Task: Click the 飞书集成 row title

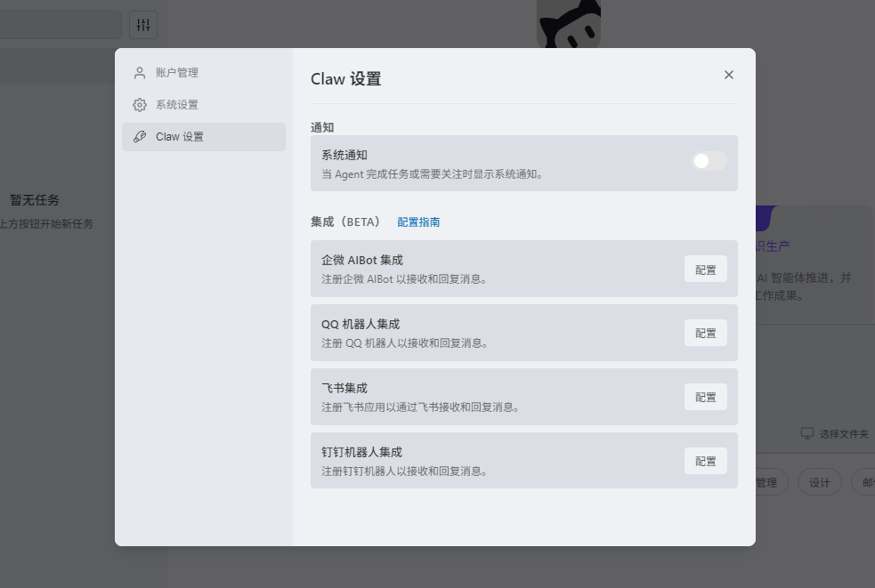Action: [x=344, y=388]
